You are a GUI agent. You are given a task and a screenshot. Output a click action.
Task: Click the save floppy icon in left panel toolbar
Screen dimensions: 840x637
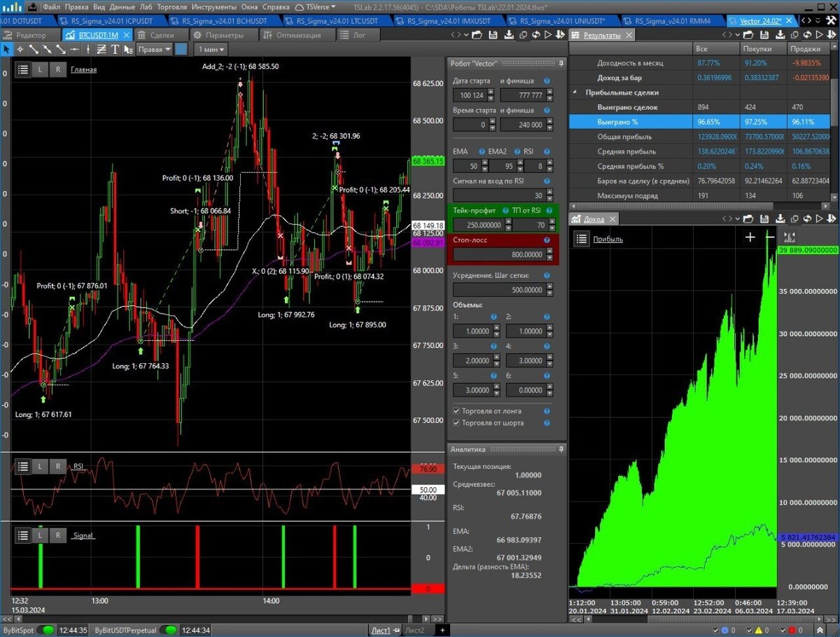[x=493, y=34]
